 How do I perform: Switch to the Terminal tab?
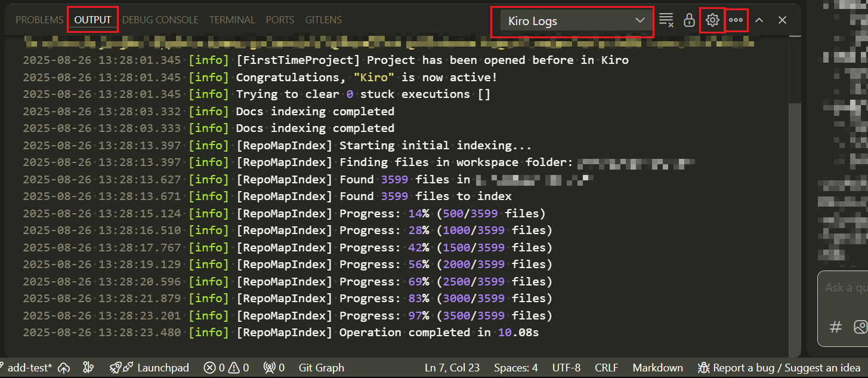point(232,20)
